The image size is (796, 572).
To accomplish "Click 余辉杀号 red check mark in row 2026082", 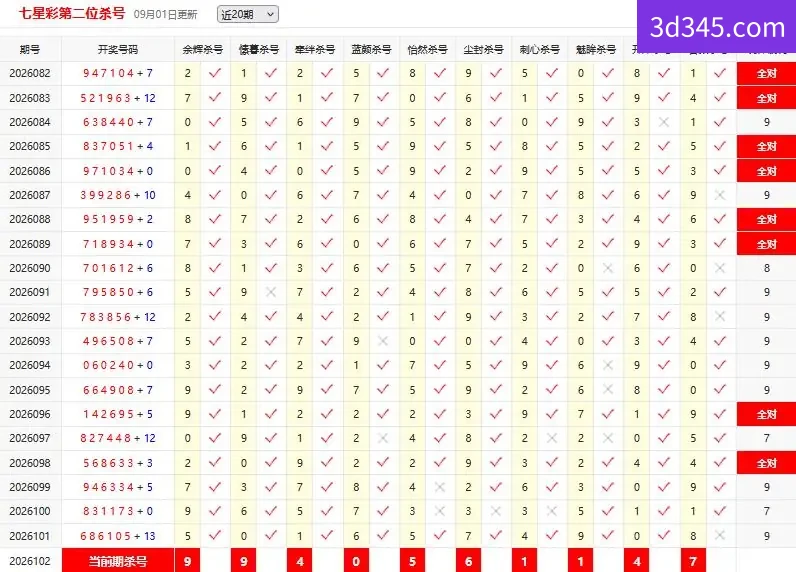I will pyautogui.click(x=215, y=73).
